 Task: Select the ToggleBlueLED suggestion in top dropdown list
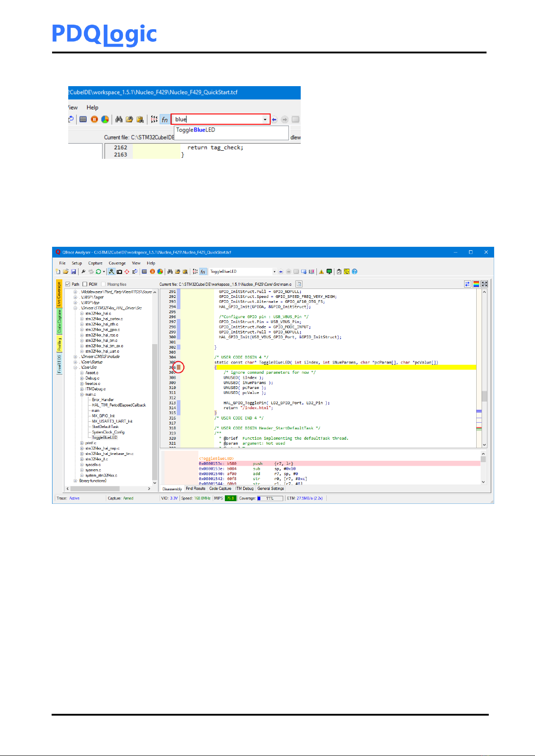(x=196, y=130)
